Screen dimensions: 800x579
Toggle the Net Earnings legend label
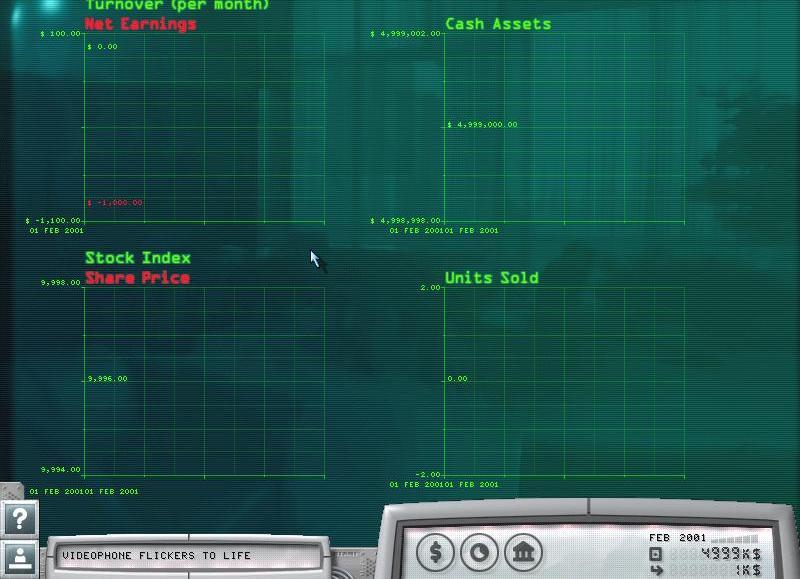(140, 24)
